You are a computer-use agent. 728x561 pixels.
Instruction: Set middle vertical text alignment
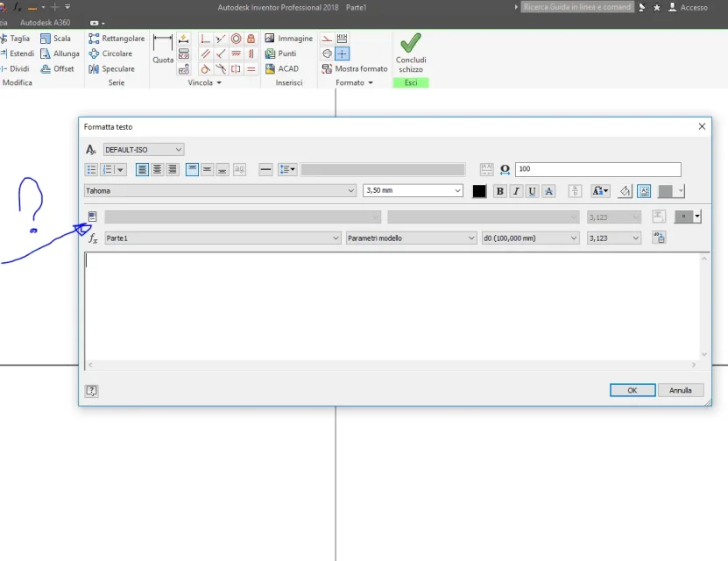[207, 169]
